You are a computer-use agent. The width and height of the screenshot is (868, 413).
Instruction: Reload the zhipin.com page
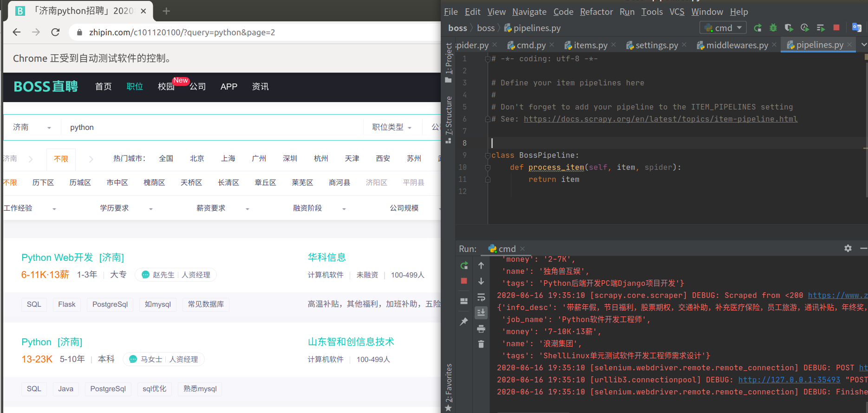pos(55,32)
